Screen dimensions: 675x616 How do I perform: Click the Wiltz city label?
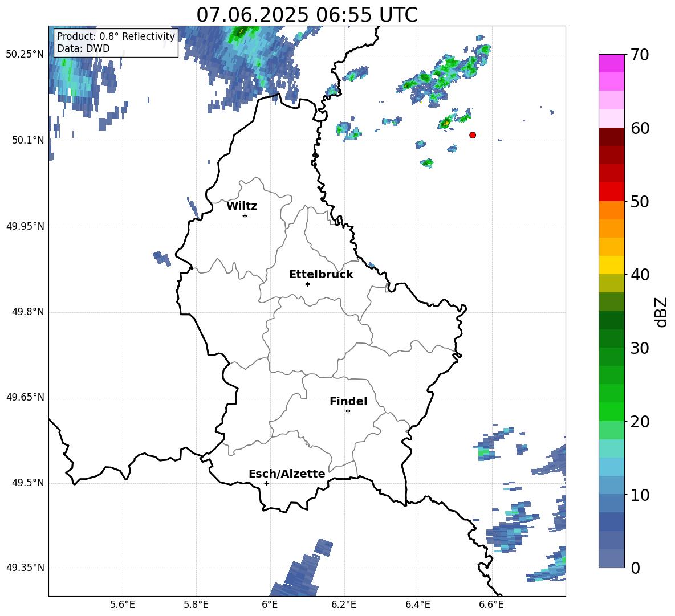coord(242,206)
